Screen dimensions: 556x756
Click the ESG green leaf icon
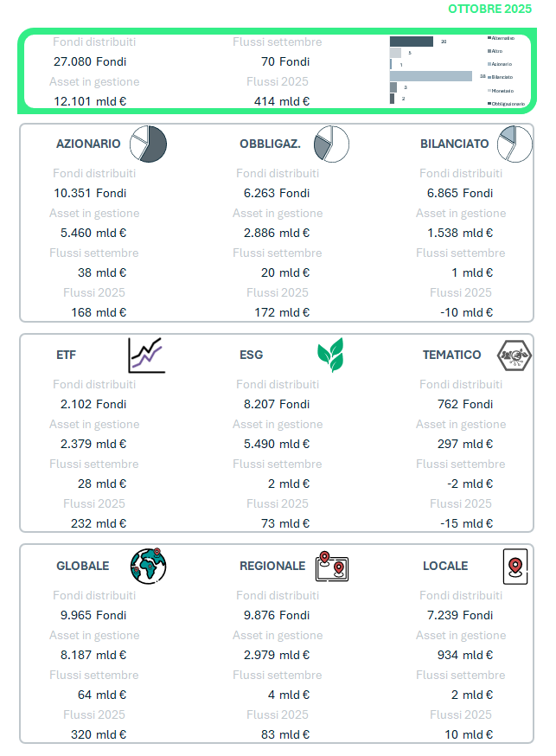coord(330,355)
